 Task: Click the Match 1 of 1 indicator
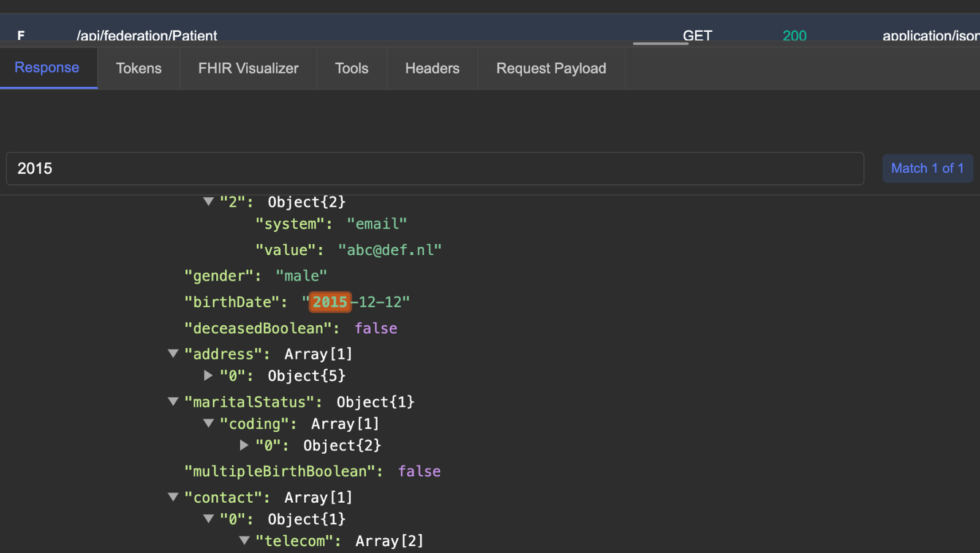[927, 168]
